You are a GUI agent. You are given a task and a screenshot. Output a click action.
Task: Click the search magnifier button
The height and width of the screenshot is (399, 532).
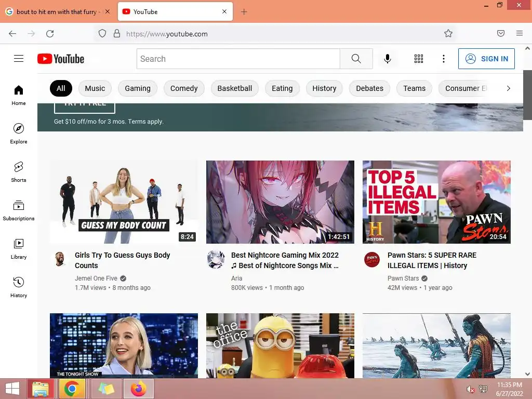tap(356, 59)
